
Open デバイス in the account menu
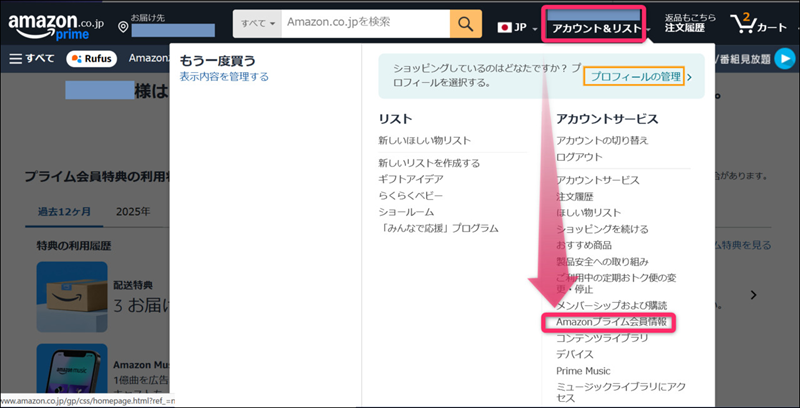pos(574,354)
